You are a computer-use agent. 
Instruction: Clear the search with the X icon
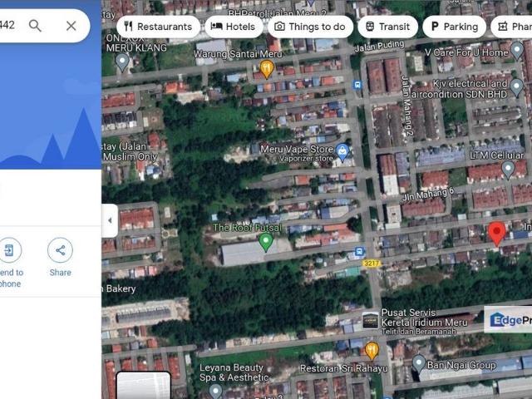click(71, 26)
